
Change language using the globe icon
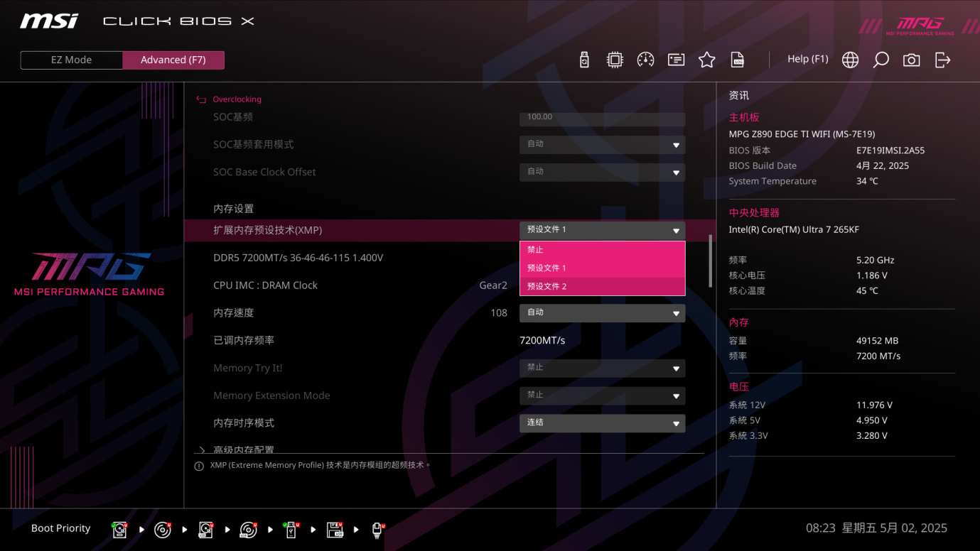(x=850, y=60)
